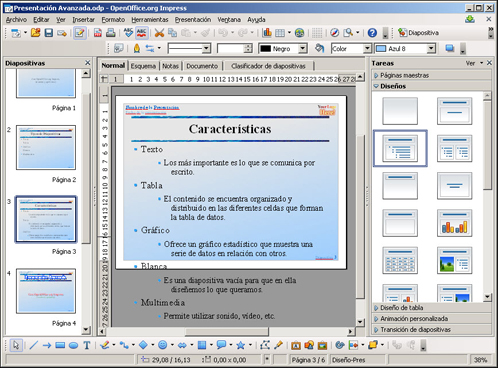Image resolution: width=498 pixels, height=368 pixels.
Task: Choose the title with two content layout
Action: click(x=455, y=148)
